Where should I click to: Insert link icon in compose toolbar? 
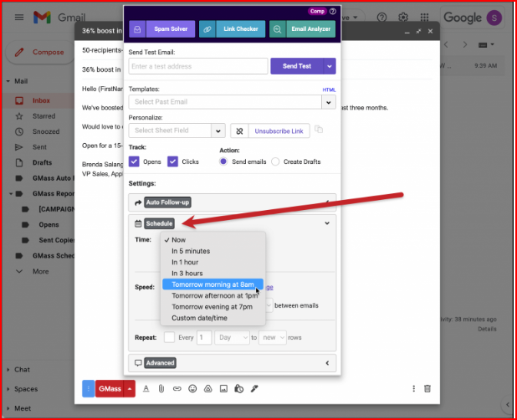point(177,389)
